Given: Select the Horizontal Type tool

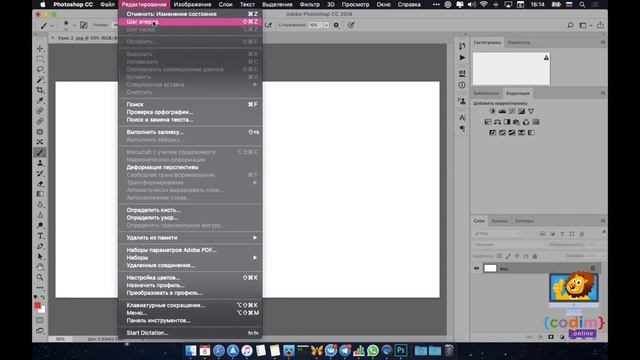Looking at the screenshot, I should (40, 236).
